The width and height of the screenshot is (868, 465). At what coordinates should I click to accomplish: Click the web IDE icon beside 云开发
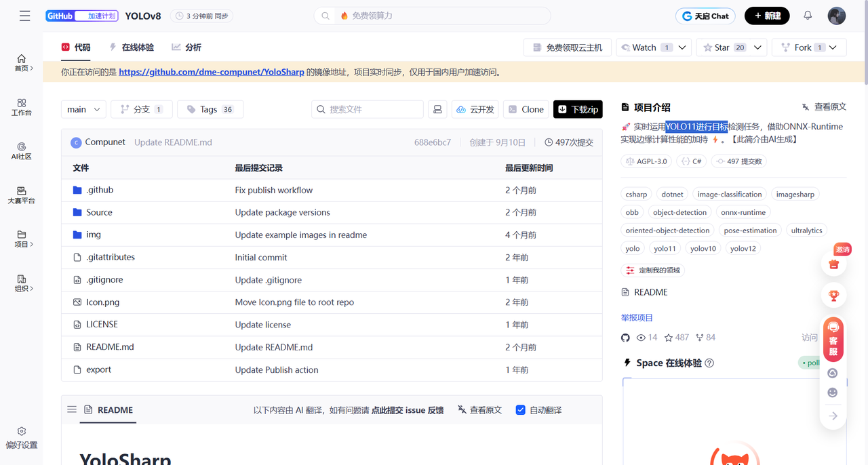437,109
